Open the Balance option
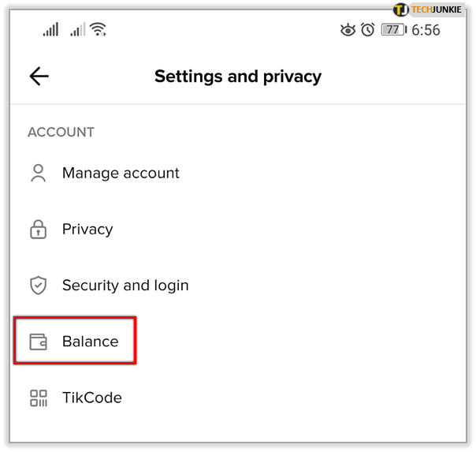The image size is (476, 452). (91, 342)
